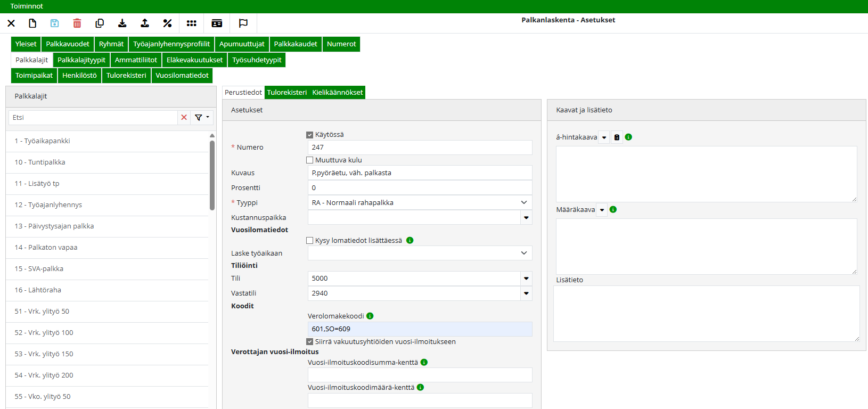Viewport: 868px width, 409px height.
Task: Open the Laske työaikaan dropdown
Action: pos(420,253)
